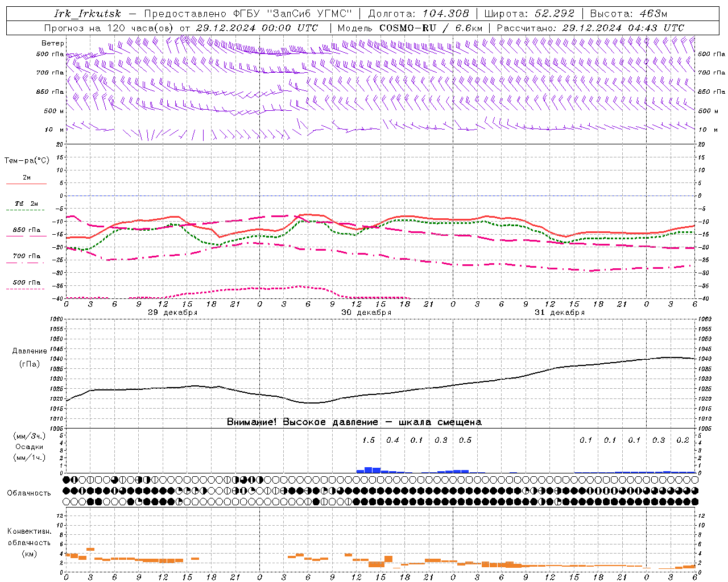The image size is (728, 582).
Task: Select the model label 'COSMO-RU / 6.6км'
Action: point(431,28)
